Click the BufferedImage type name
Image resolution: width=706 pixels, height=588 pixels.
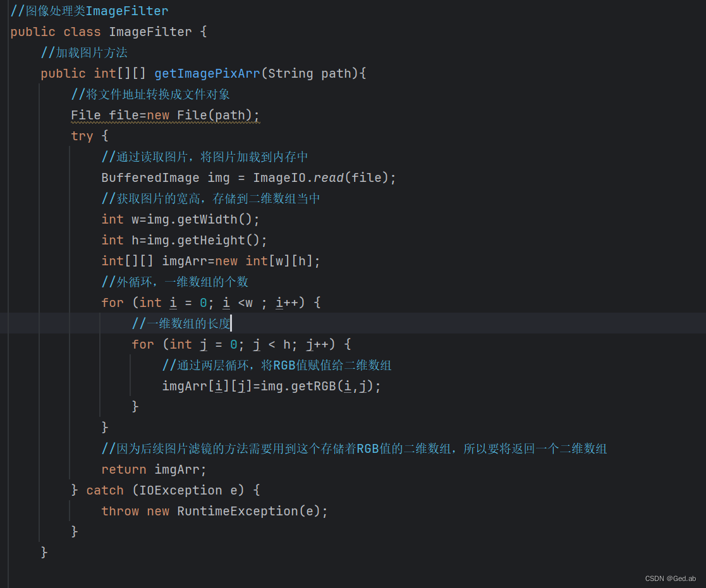click(x=150, y=177)
